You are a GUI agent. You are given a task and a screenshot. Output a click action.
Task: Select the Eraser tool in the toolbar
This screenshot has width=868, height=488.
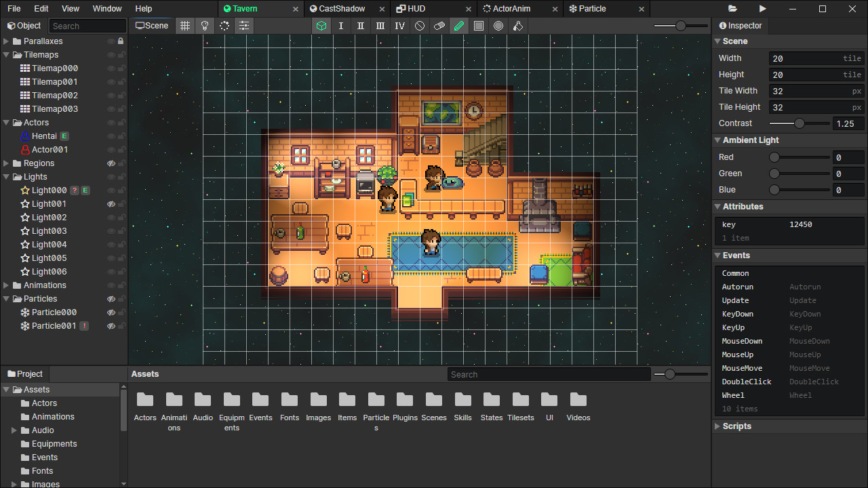(x=439, y=26)
